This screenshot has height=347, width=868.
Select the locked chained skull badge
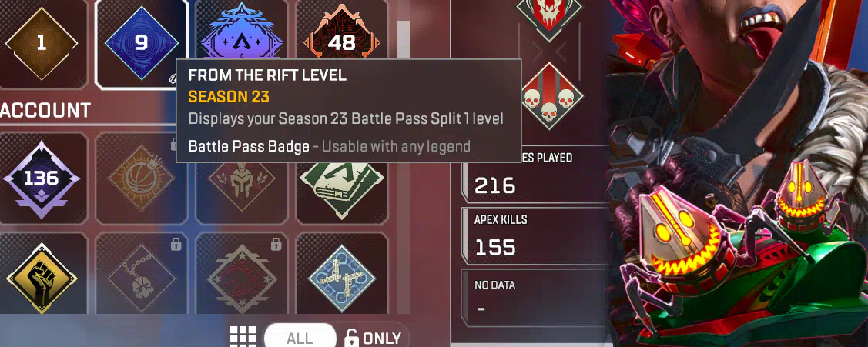pyautogui.click(x=142, y=277)
